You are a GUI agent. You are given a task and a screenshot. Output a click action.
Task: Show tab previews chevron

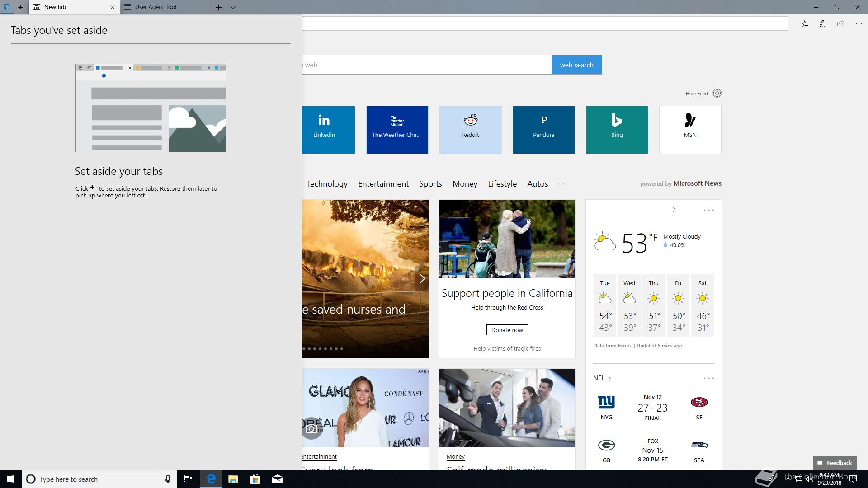coord(233,7)
